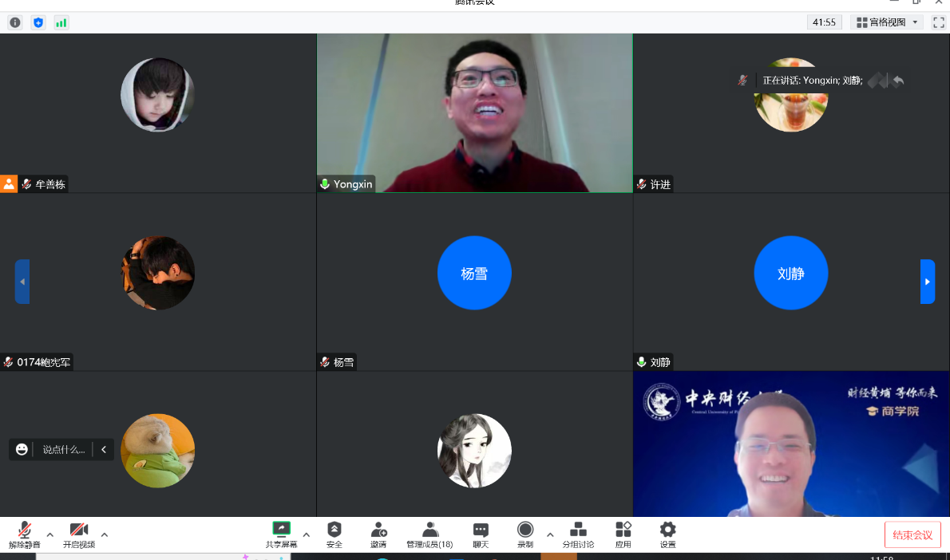Open the 应用 apps menu
Viewport: 950px width, 560px height.
point(623,534)
